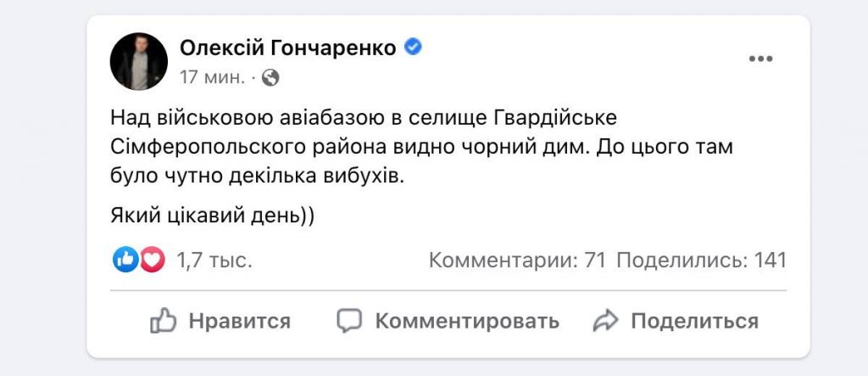Click the speech bubble comment icon
Screen dimensions: 868x376
click(x=349, y=321)
